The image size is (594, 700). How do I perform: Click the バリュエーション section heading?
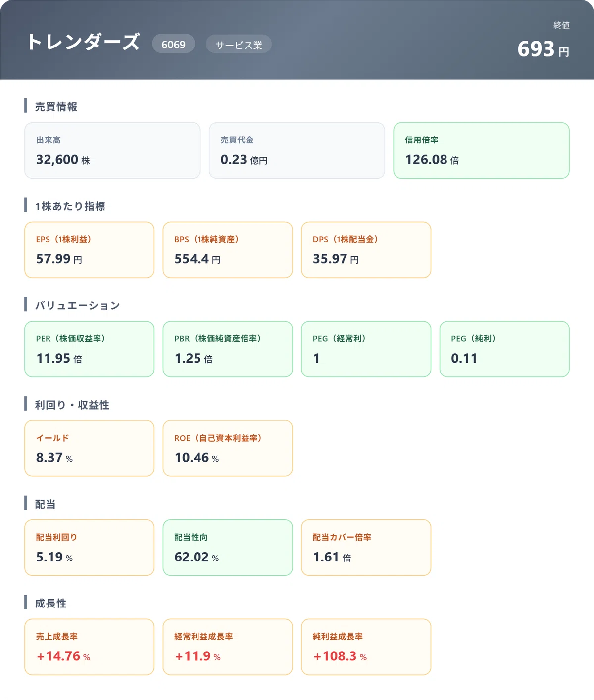pyautogui.click(x=77, y=305)
